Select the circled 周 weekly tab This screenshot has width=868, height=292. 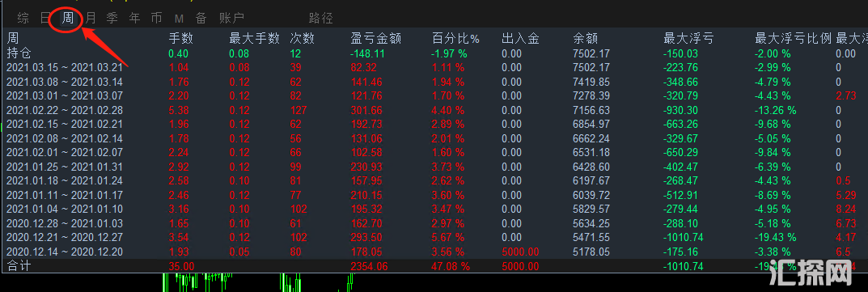[x=67, y=19]
